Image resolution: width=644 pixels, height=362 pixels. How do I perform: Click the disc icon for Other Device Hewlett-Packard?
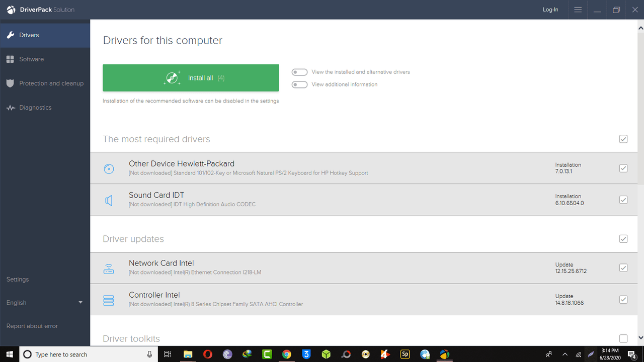[109, 169]
